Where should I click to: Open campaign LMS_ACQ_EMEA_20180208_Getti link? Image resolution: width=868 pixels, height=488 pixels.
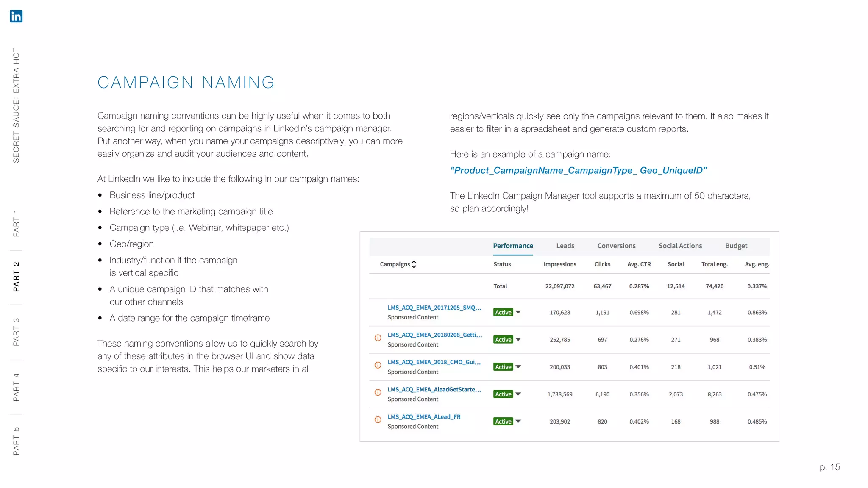(434, 335)
